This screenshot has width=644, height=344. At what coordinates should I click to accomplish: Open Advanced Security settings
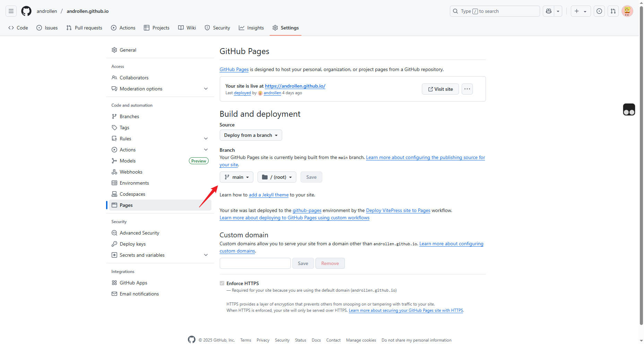pyautogui.click(x=160, y=233)
